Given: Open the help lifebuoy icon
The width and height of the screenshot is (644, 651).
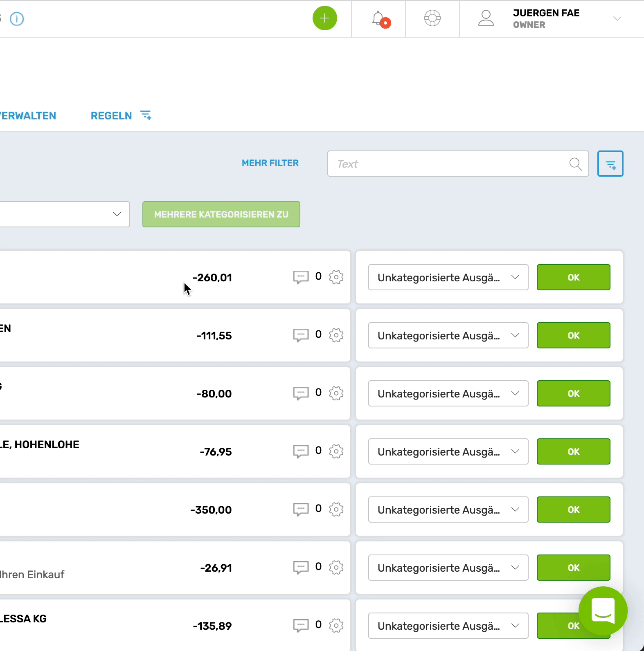Looking at the screenshot, I should pos(432,18).
